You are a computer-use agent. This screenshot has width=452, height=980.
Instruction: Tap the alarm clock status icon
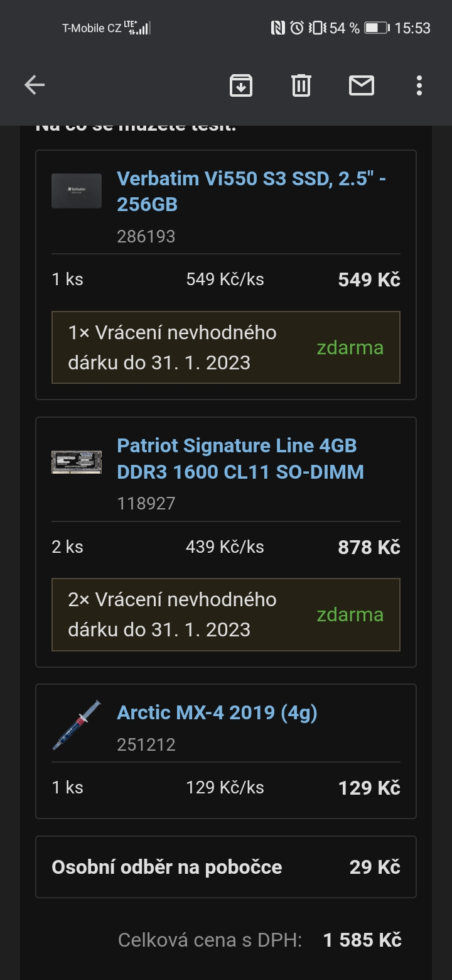(297, 28)
